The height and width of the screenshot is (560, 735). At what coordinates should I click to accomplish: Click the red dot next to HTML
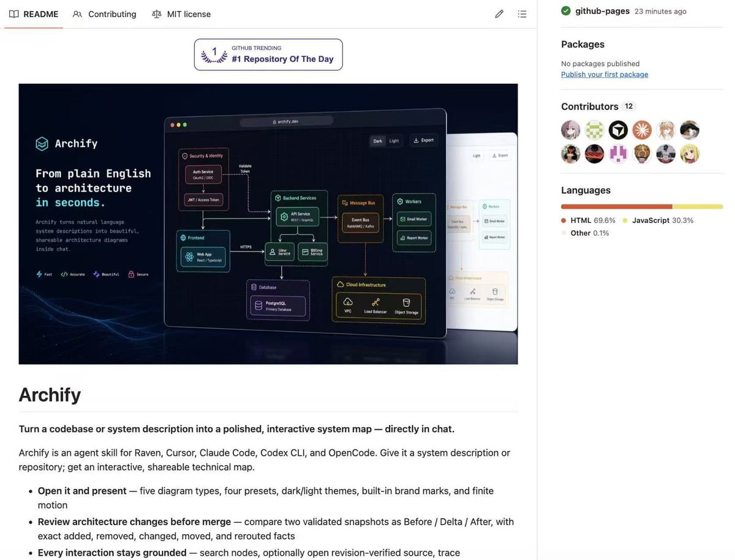[563, 220]
